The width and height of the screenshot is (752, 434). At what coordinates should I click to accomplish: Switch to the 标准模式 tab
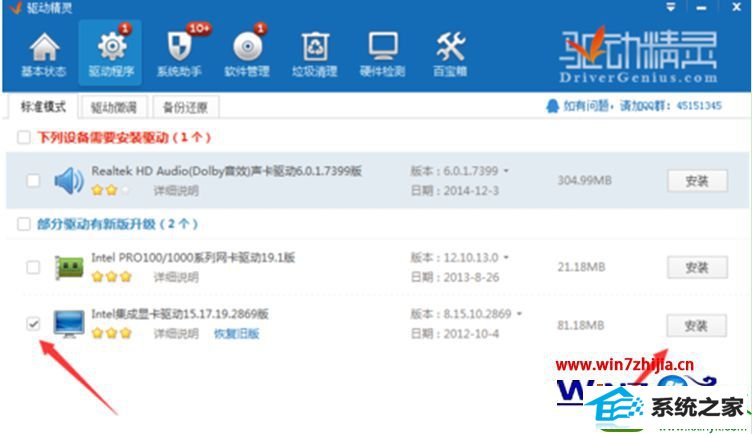click(43, 106)
